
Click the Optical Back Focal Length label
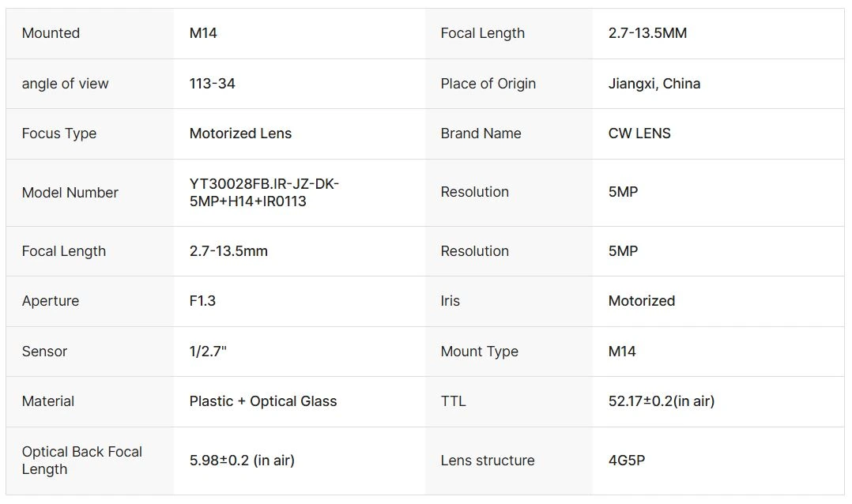pyautogui.click(x=82, y=461)
